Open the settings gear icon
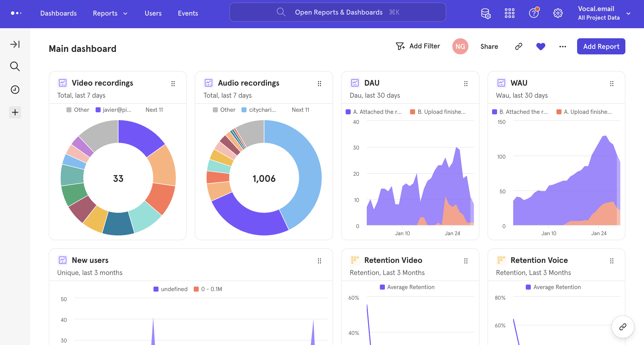Image resolution: width=644 pixels, height=345 pixels. coord(558,13)
